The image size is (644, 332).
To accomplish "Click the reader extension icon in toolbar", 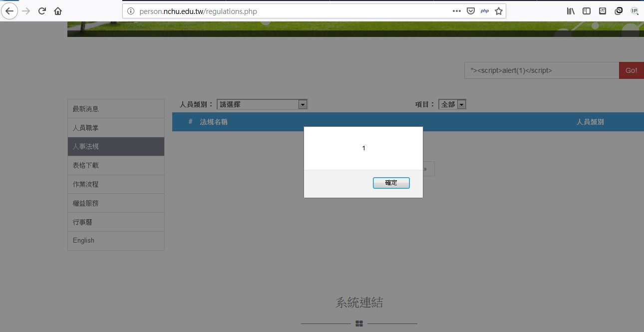I will [x=603, y=11].
